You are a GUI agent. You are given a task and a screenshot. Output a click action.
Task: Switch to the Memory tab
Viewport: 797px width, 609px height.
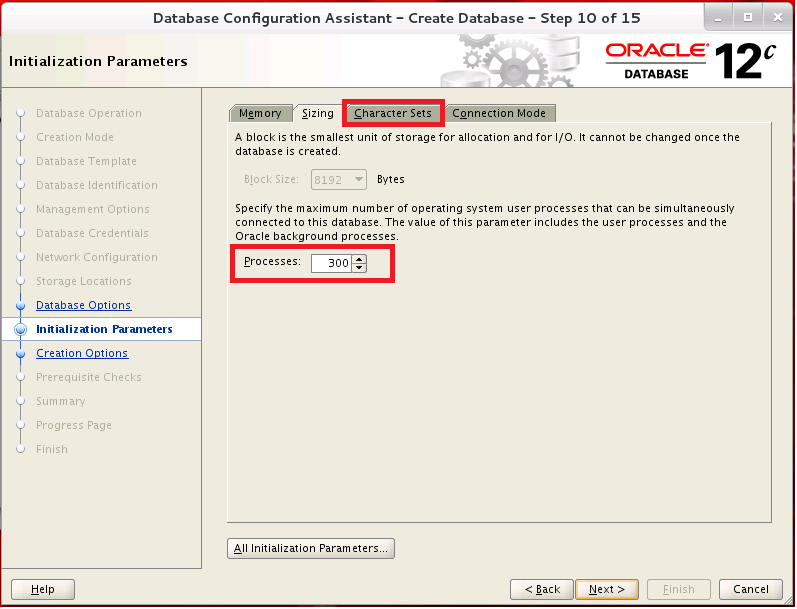[x=260, y=113]
